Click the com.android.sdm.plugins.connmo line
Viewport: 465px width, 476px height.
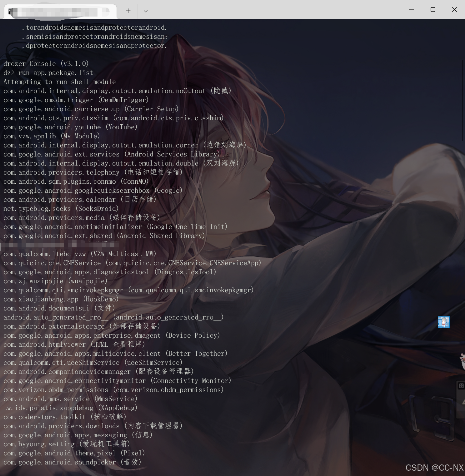76,181
